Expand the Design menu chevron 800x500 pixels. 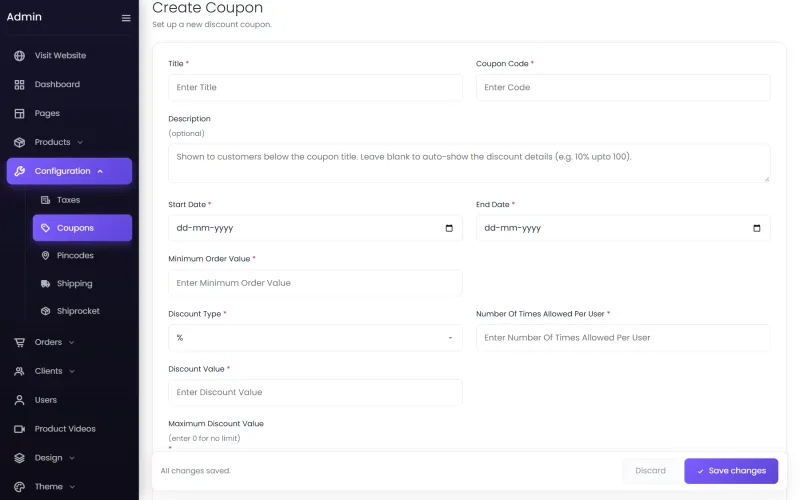point(72,458)
